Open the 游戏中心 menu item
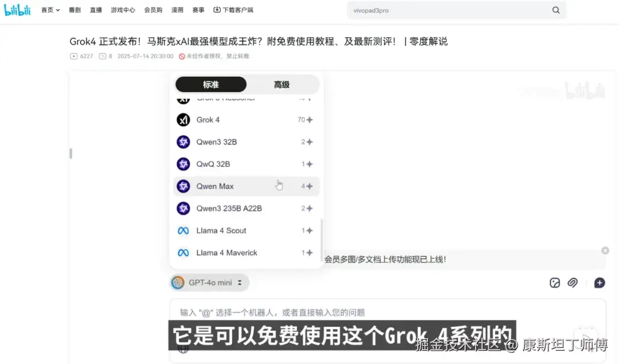 click(x=123, y=10)
